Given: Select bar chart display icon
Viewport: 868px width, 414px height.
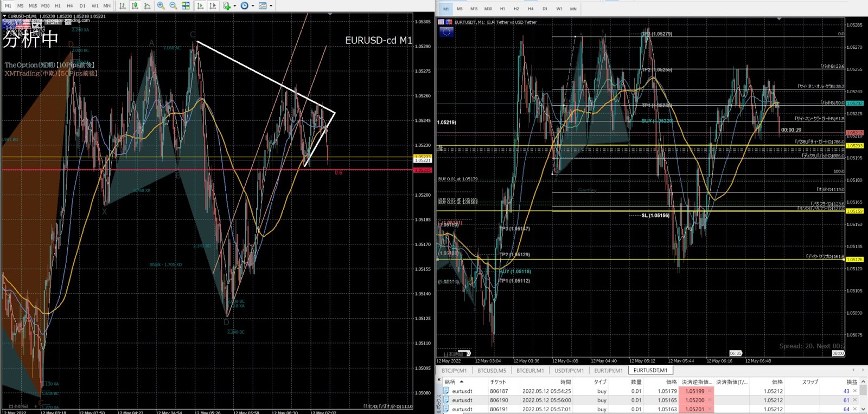Looking at the screenshot, I should 123,5.
